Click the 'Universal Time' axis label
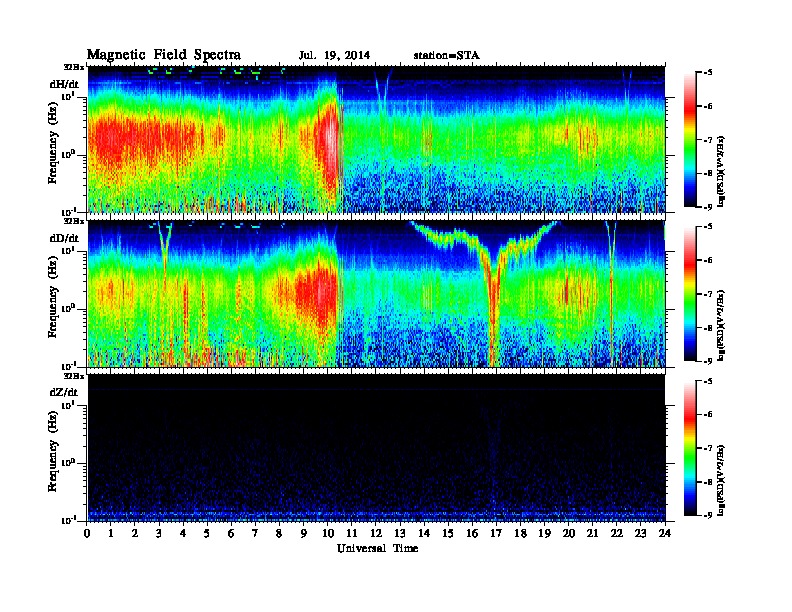792x612 pixels. [377, 548]
